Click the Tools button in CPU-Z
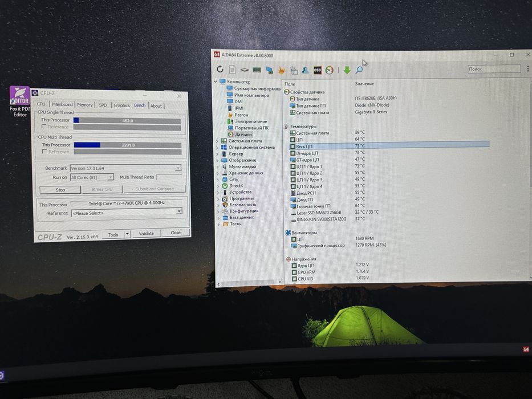This screenshot has width=532, height=399. coord(113,234)
